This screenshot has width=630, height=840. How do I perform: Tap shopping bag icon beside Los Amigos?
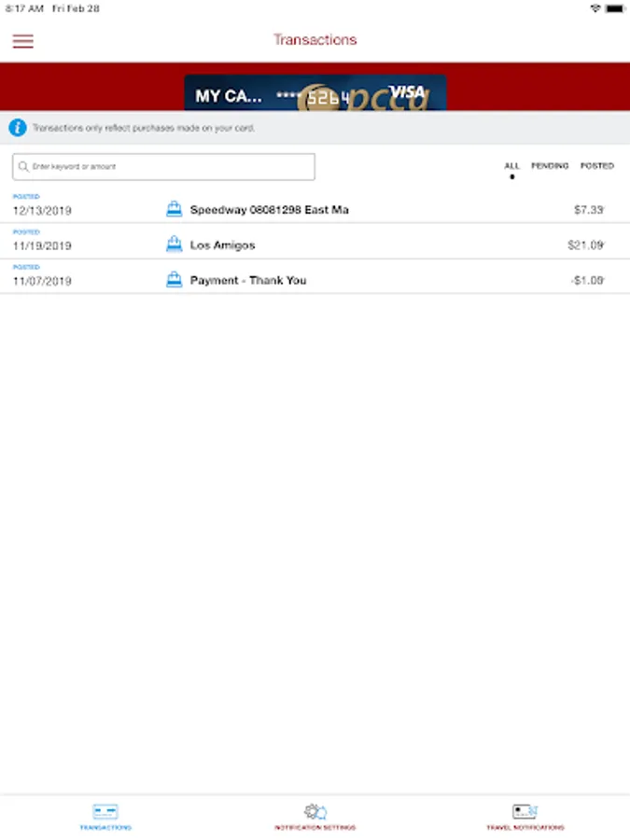pos(175,245)
